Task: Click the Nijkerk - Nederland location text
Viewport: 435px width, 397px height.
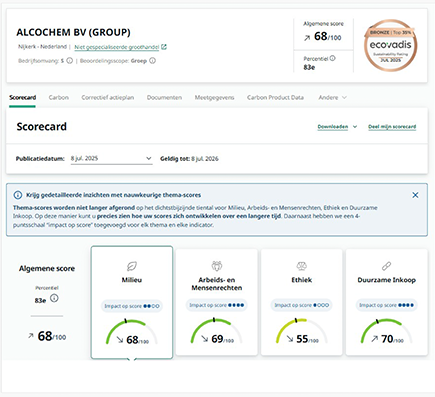Action: click(42, 47)
